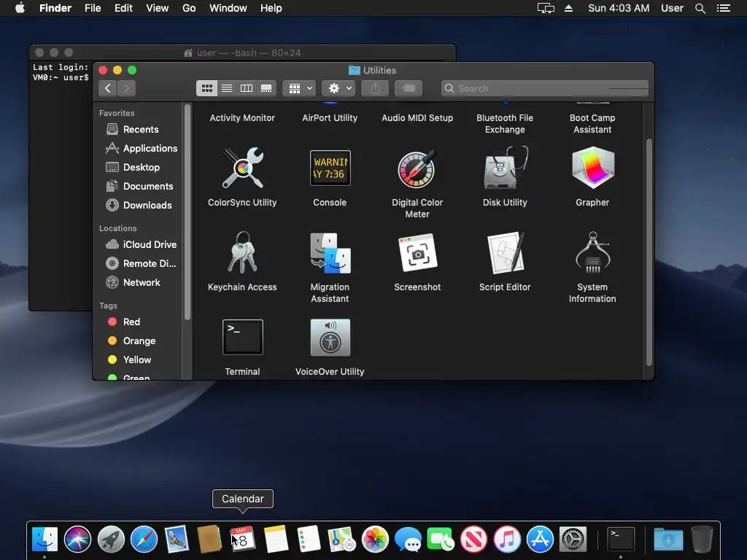Select the Yellow tag
Image resolution: width=747 pixels, height=560 pixels.
138,360
